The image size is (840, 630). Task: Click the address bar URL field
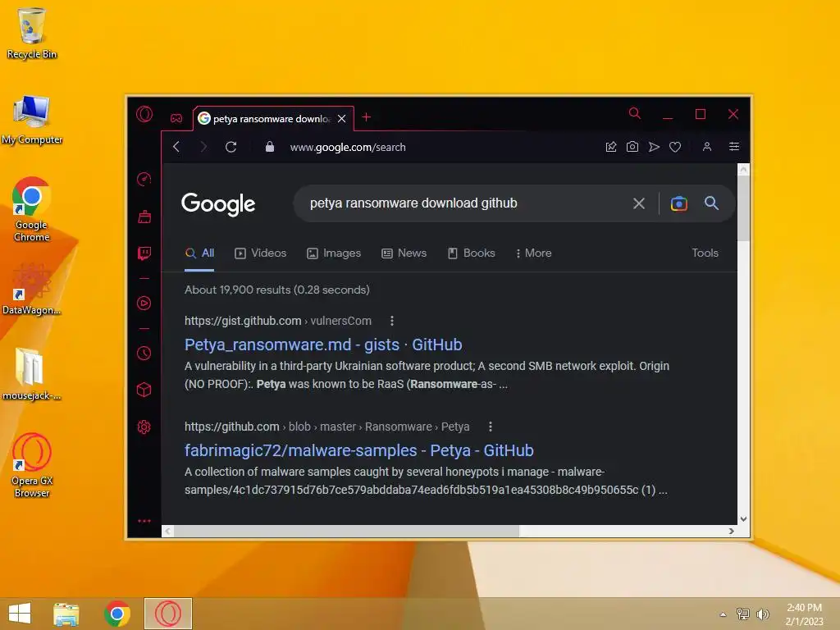(348, 148)
